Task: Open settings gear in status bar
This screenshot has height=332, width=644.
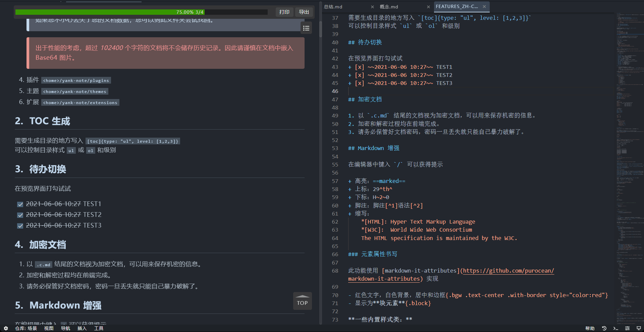Action: [x=6, y=328]
